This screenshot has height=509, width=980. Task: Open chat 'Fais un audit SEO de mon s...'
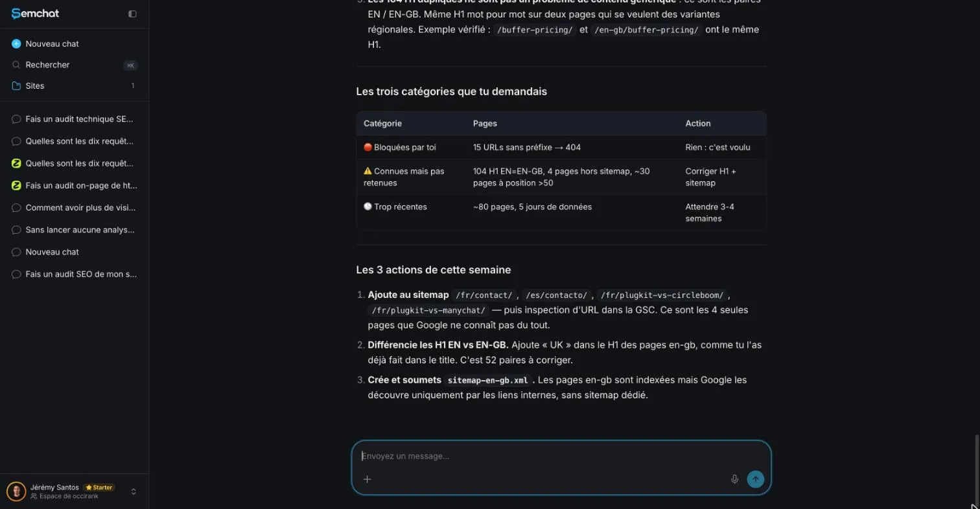[75, 274]
